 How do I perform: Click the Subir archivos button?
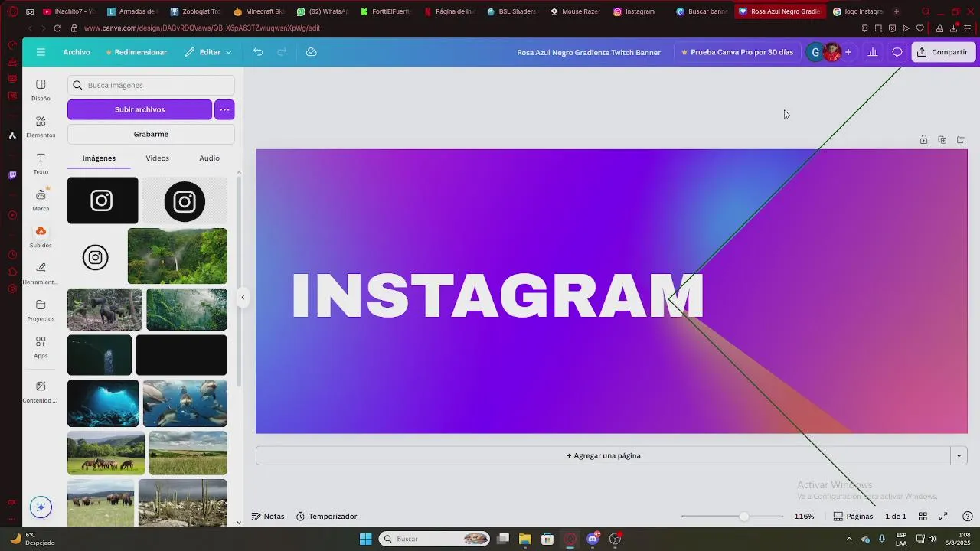tap(139, 109)
